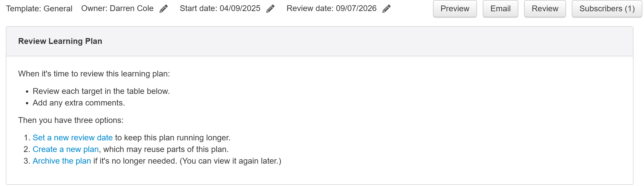Select the 'Template: General' label
The width and height of the screenshot is (644, 186).
click(x=39, y=9)
